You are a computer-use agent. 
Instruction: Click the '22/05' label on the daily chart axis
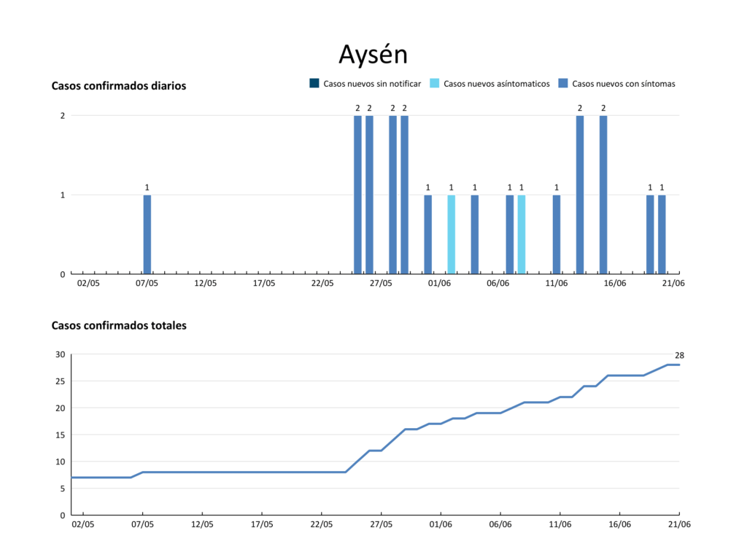pyautogui.click(x=322, y=284)
